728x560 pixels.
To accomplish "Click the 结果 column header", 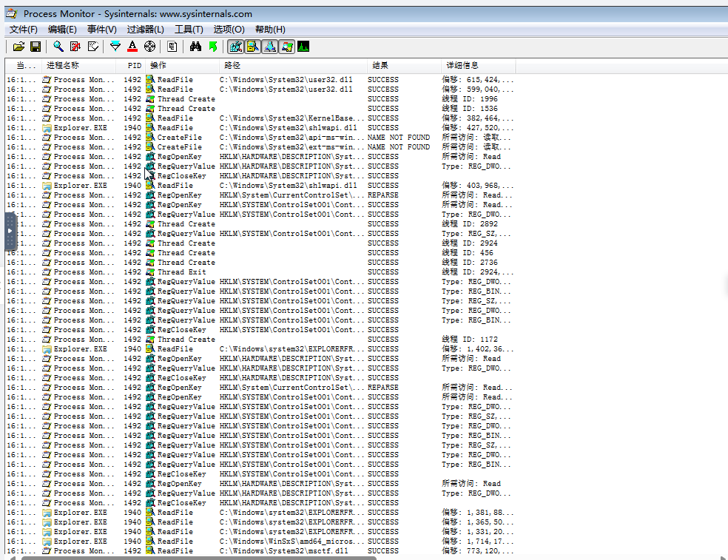I will pos(380,66).
